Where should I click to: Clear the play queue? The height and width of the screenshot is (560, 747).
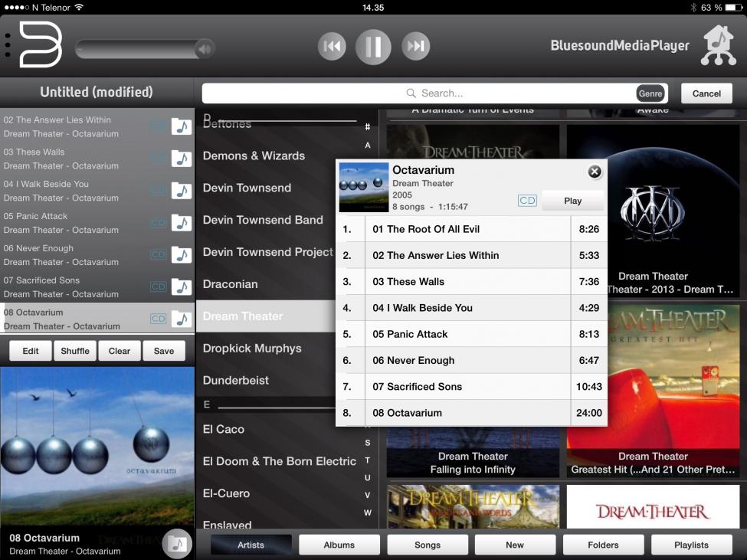click(119, 351)
